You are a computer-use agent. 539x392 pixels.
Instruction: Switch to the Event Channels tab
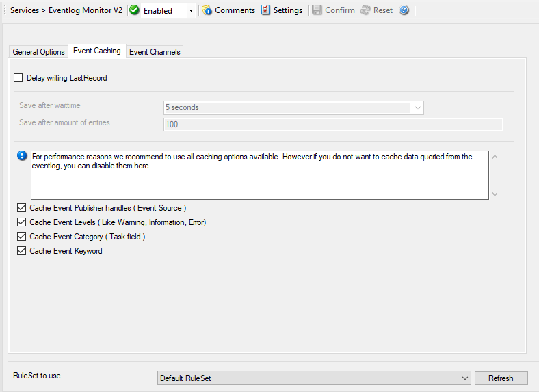(155, 52)
